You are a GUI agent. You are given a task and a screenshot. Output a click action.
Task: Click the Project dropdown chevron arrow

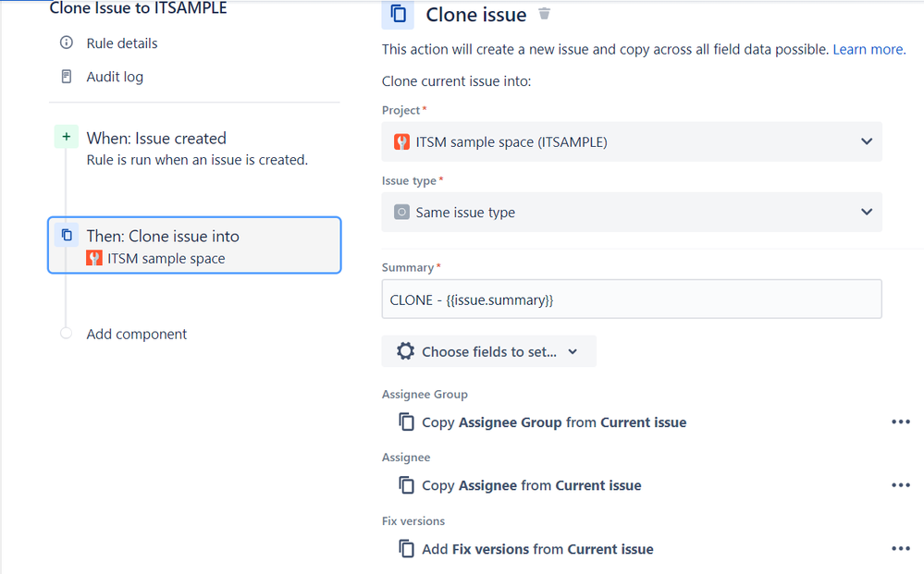tap(867, 141)
